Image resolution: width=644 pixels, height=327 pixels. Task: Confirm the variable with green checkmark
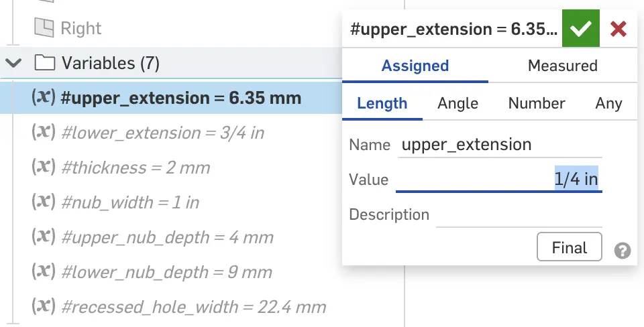(x=581, y=29)
